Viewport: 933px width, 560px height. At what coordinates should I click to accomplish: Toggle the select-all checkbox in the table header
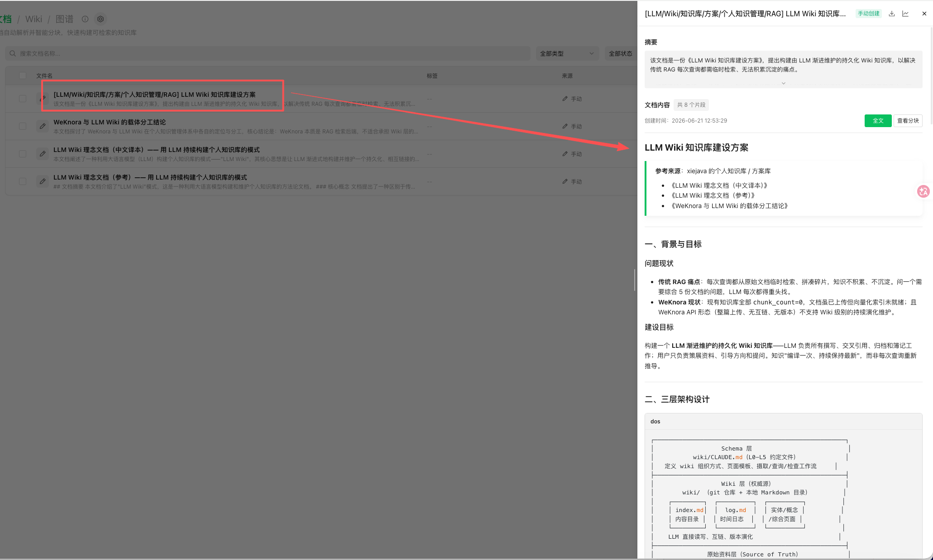click(23, 76)
